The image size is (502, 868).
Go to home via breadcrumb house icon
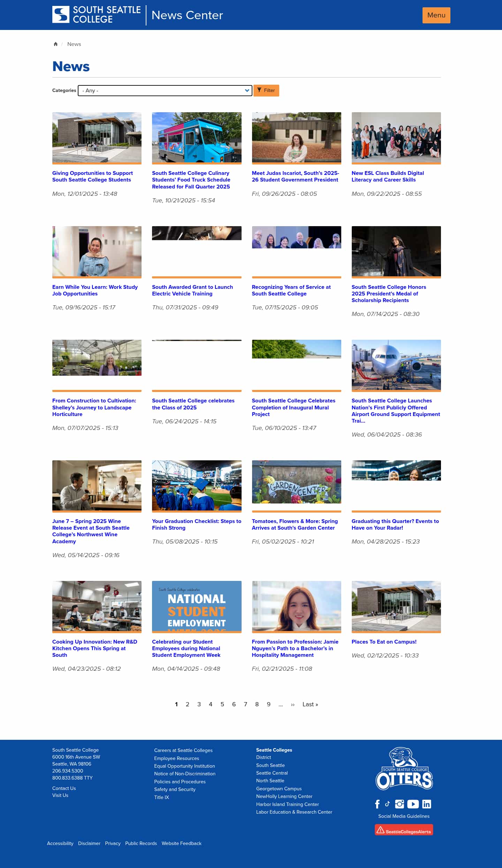coord(55,44)
